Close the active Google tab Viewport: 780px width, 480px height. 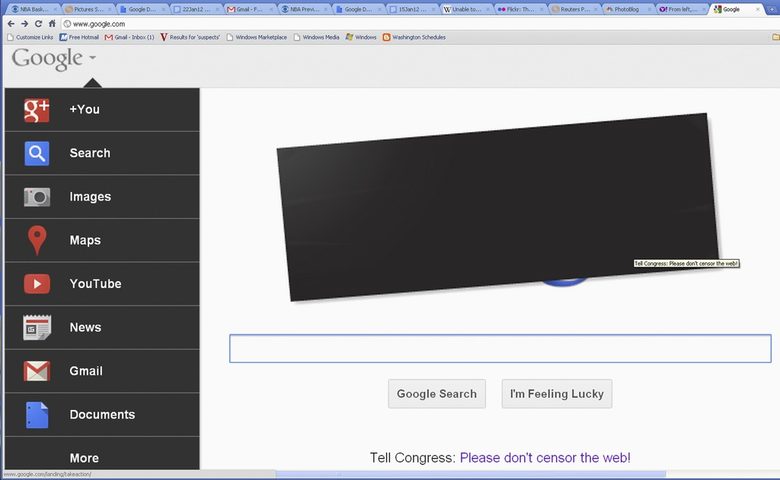click(x=758, y=9)
